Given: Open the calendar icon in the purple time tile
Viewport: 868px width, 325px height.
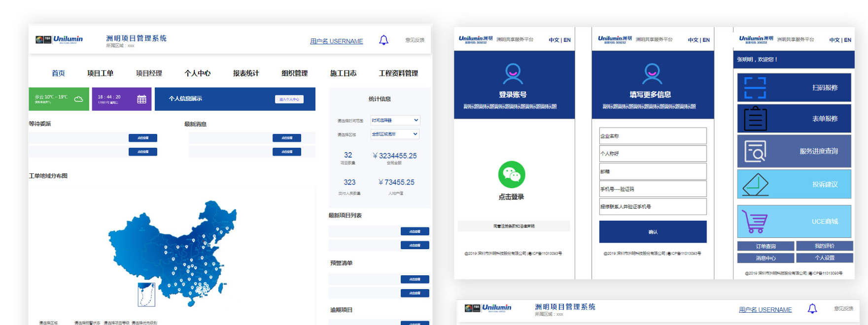Looking at the screenshot, I should (141, 99).
